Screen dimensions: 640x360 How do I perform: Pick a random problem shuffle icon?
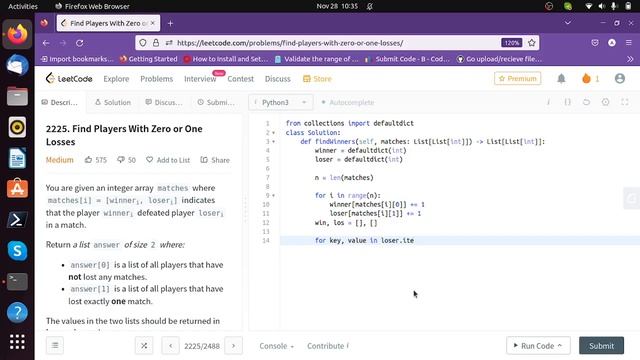144,346
